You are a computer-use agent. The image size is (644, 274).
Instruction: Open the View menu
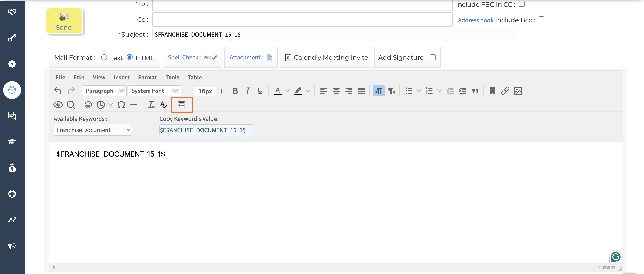pos(99,77)
